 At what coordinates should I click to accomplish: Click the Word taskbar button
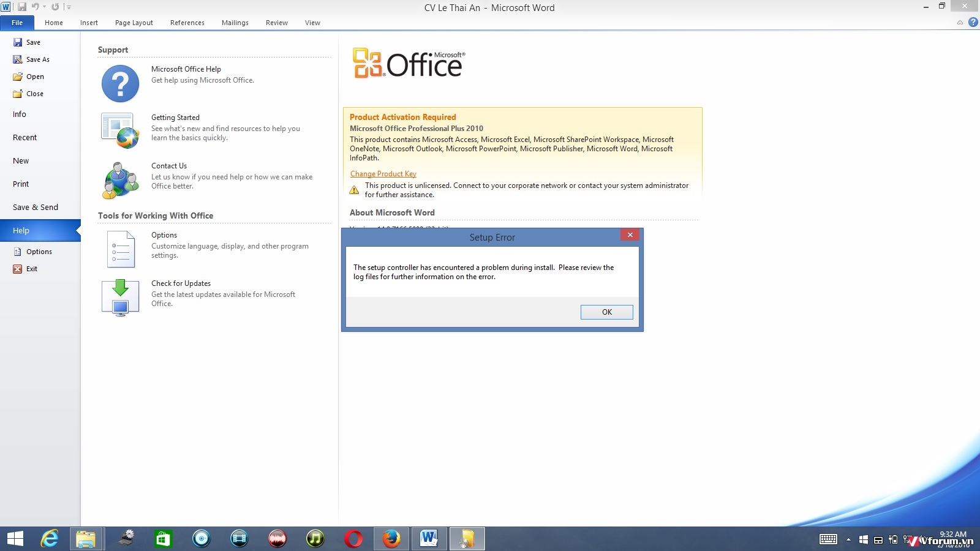(x=429, y=539)
